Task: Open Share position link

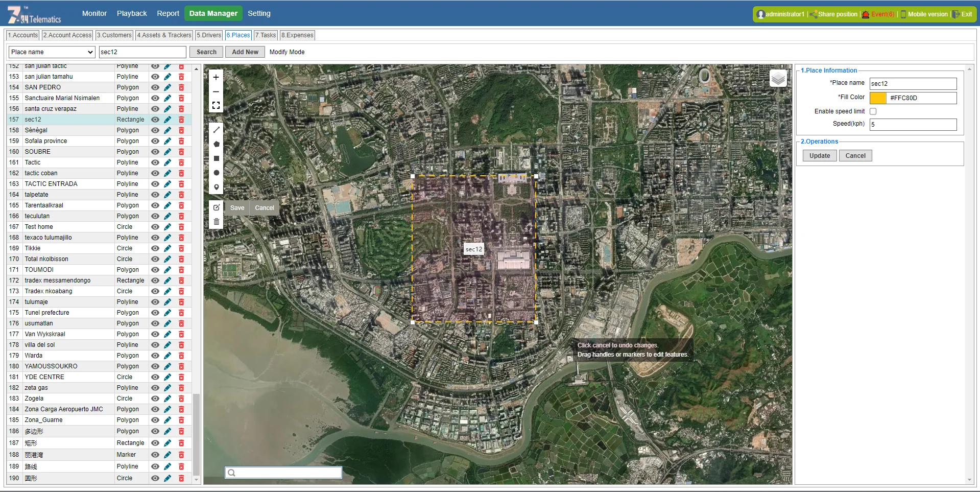Action: 833,14
